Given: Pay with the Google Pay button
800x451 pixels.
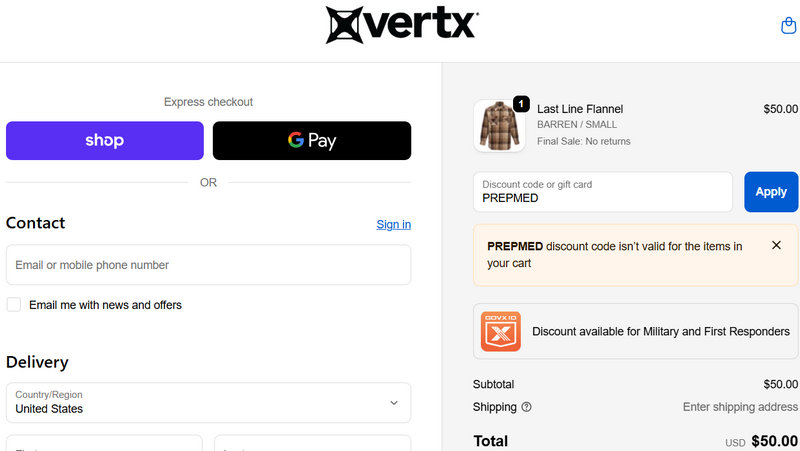Looking at the screenshot, I should (x=311, y=141).
